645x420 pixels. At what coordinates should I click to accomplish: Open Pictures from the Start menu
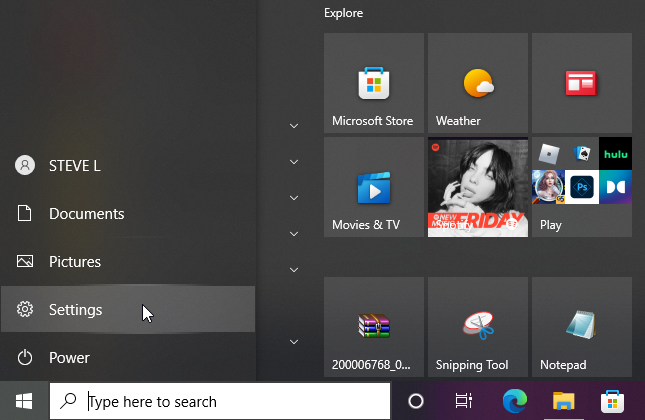pos(128,262)
